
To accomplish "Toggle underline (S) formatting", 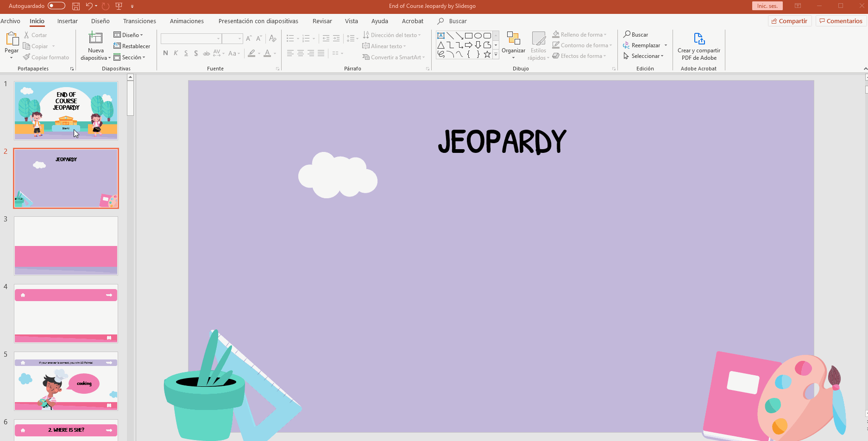I will coord(186,53).
